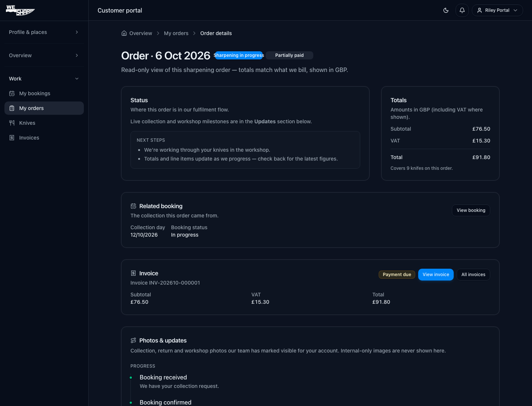
Task: Open My bookings in sidebar
Action: (x=44, y=93)
